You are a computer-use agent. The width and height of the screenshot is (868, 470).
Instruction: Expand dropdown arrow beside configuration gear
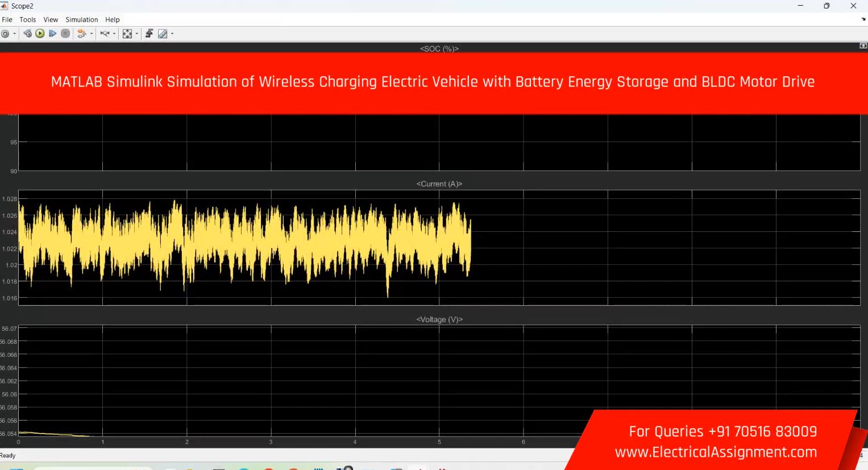point(15,34)
